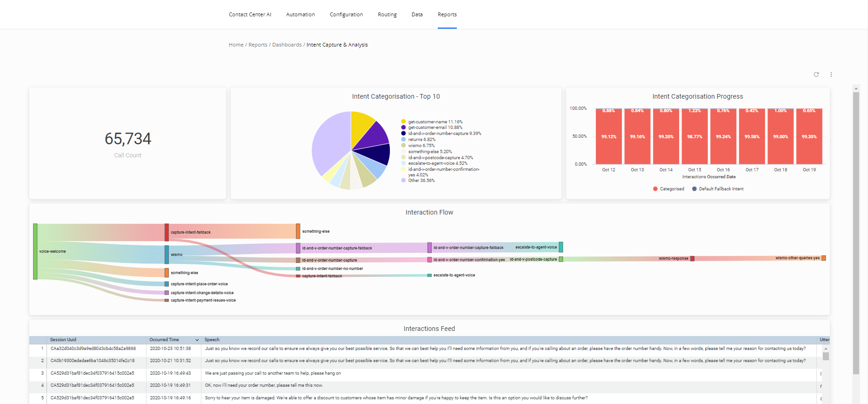Image resolution: width=868 pixels, height=404 pixels.
Task: Click timestamp 2020-10-19 16:49:31
Action: coord(170,385)
